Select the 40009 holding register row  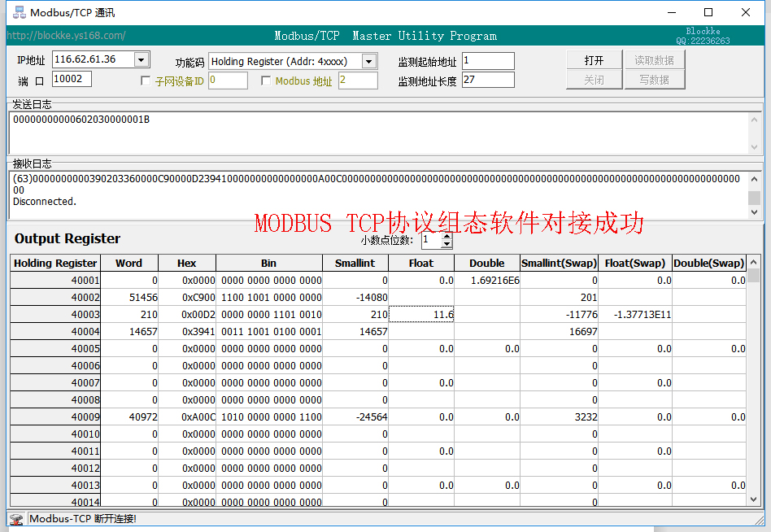[55, 417]
